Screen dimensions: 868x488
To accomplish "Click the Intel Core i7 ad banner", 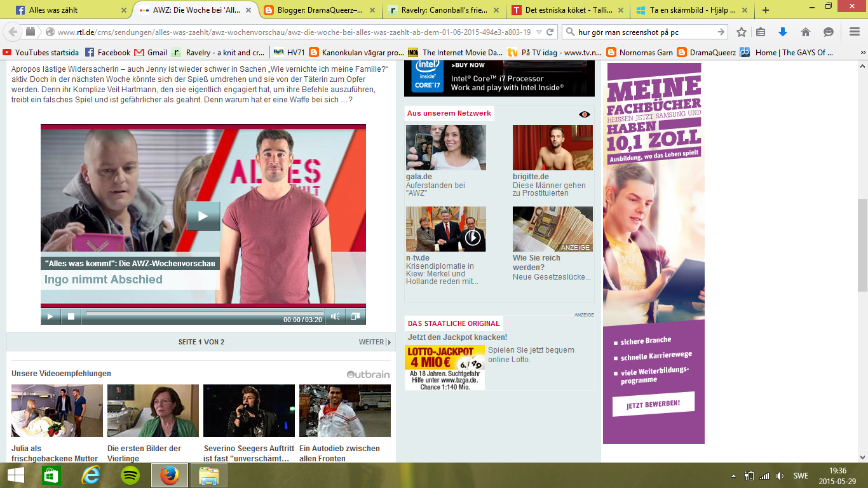I will coord(499,78).
